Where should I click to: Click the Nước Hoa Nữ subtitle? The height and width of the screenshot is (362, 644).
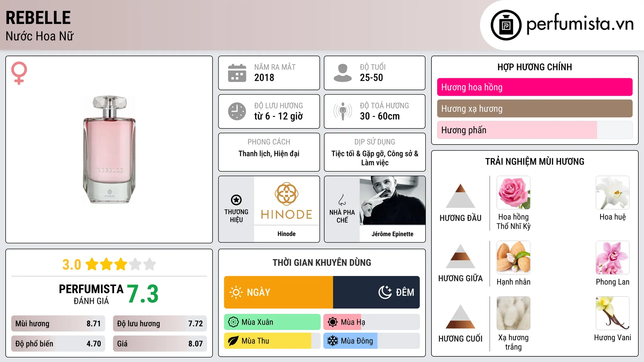pos(40,36)
